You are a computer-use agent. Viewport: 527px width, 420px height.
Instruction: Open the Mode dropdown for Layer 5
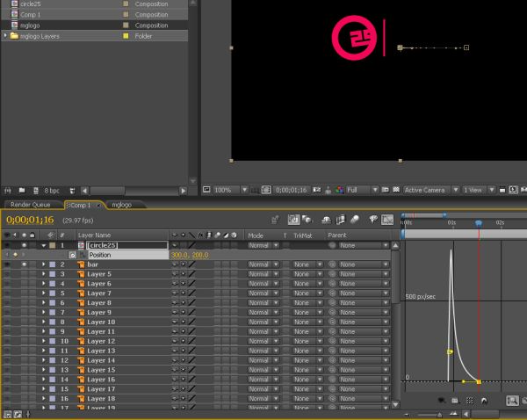point(263,274)
